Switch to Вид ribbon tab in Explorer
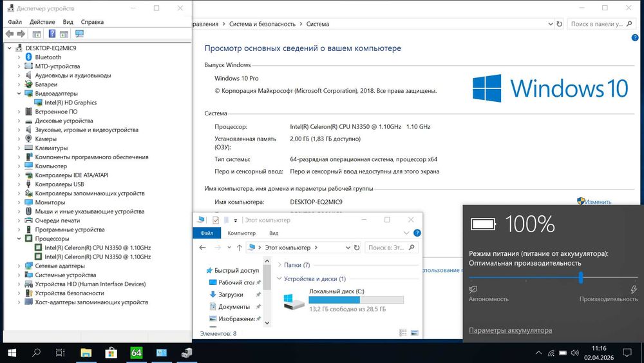 point(274,233)
